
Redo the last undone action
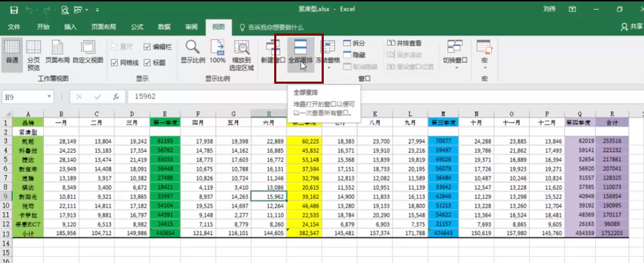pos(47,10)
